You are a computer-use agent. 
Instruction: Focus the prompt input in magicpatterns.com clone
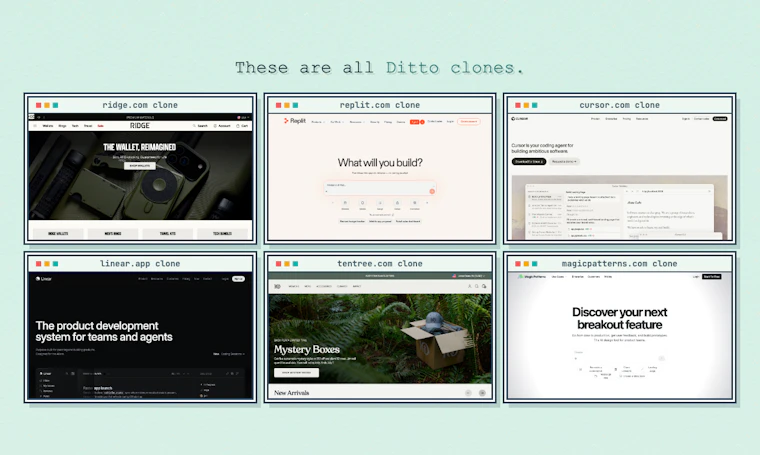pos(619,356)
